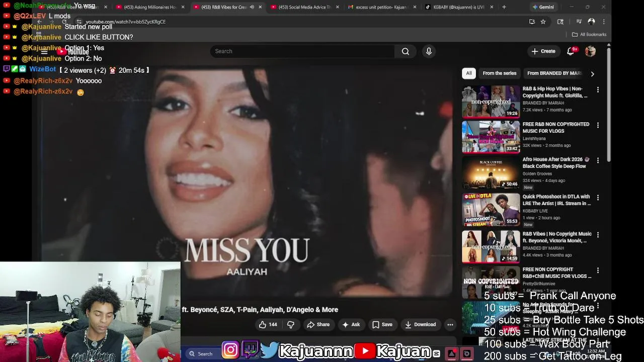This screenshot has width=644, height=362.
Task: Close the excess unit petition tab
Action: pos(415,7)
